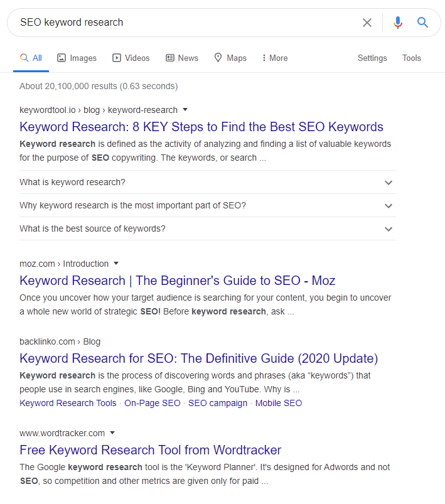Screen dimensions: 445x504
Task: Click the 'keywordtool.io › blog › keyword-research' breadcrumb
Action: tap(99, 110)
